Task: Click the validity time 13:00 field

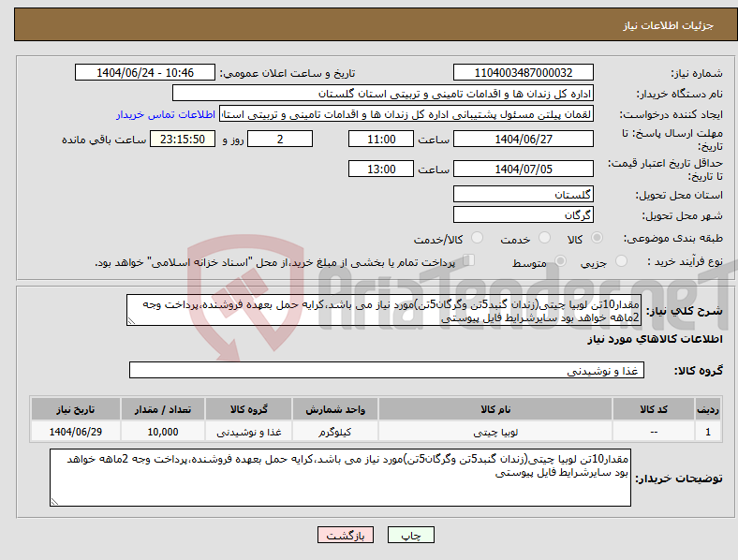Action: point(381,169)
